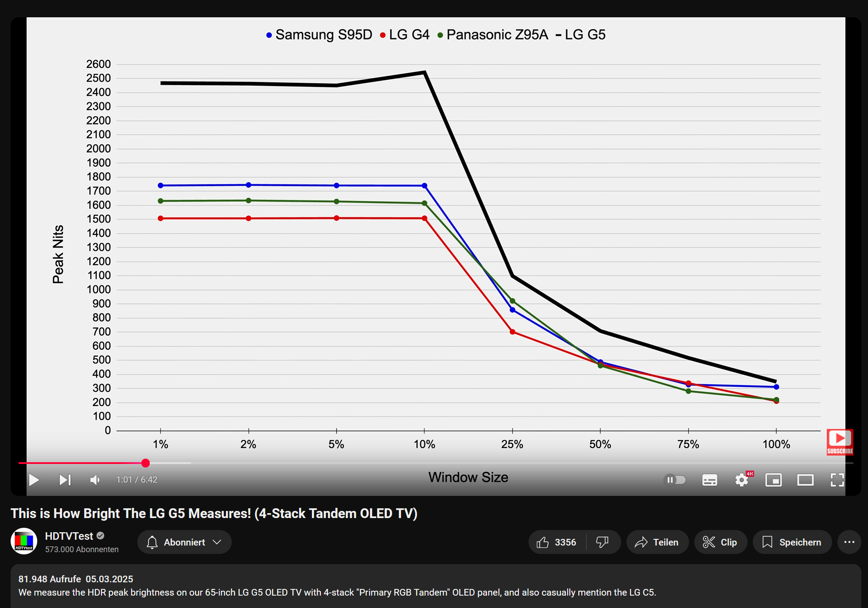
Task: Click the HDTVTest channel name
Action: [69, 536]
